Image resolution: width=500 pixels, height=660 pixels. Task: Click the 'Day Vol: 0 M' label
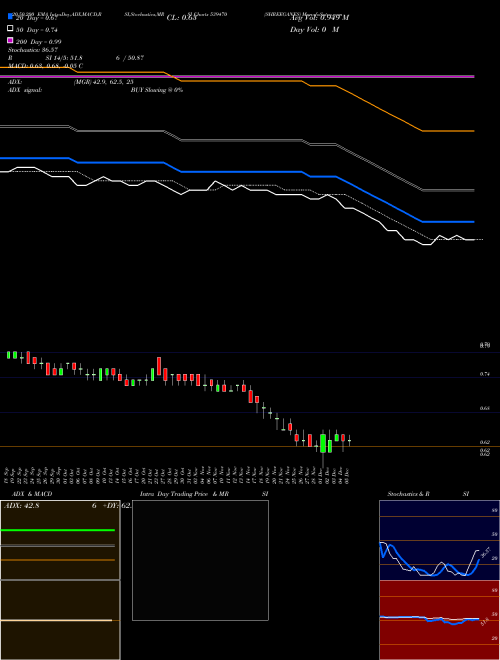tap(314, 29)
